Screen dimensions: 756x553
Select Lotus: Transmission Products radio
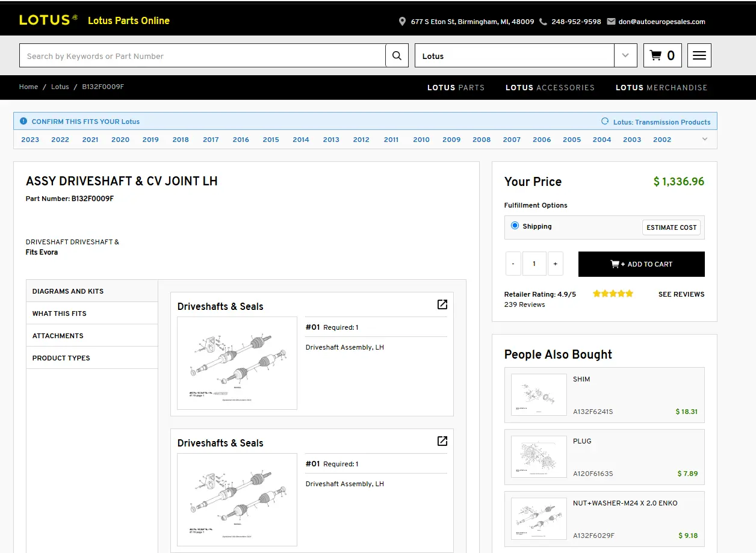click(x=605, y=121)
